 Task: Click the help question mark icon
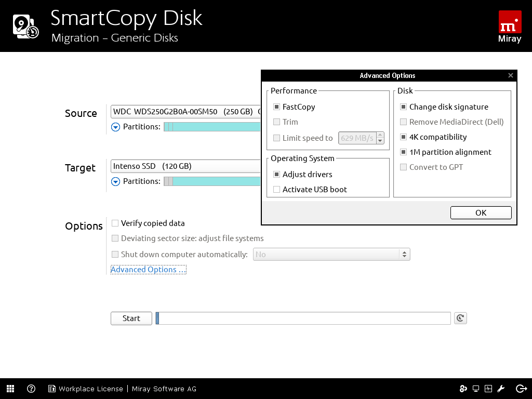(31, 389)
